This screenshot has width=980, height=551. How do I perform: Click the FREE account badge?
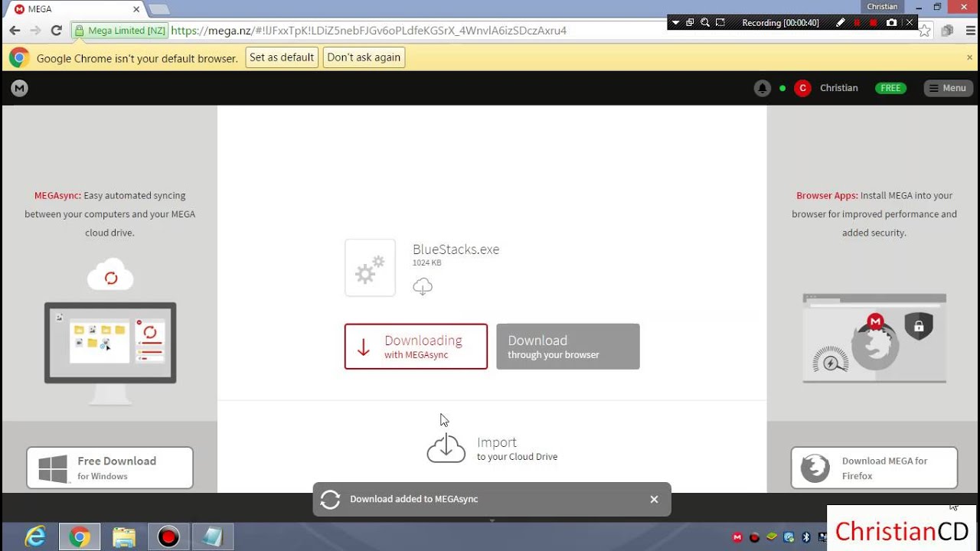tap(890, 88)
